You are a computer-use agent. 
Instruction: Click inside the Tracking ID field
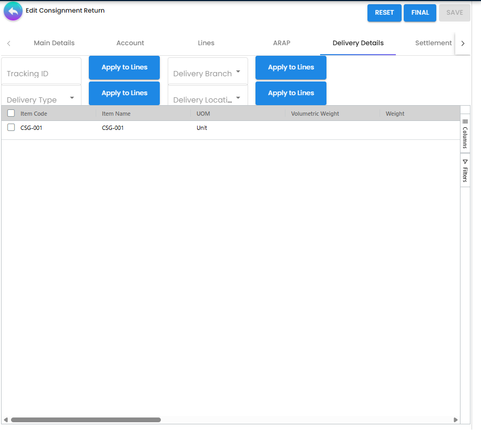pos(41,73)
